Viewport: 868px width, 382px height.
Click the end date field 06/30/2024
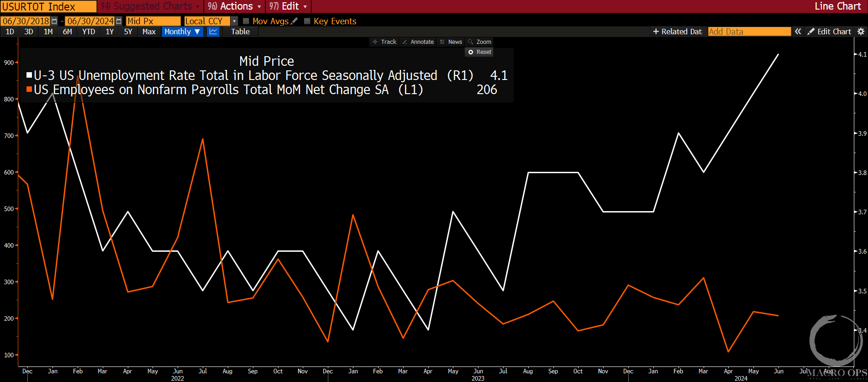point(90,21)
